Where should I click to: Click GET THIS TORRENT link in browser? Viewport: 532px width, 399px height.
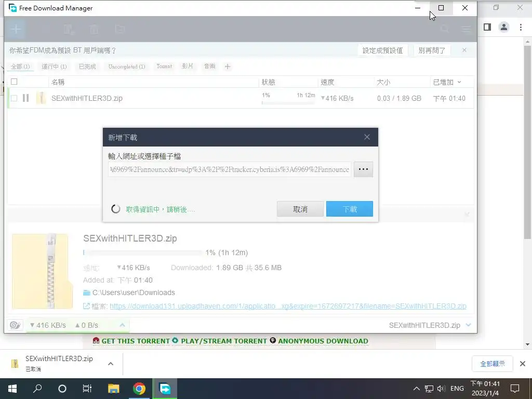coord(136,341)
